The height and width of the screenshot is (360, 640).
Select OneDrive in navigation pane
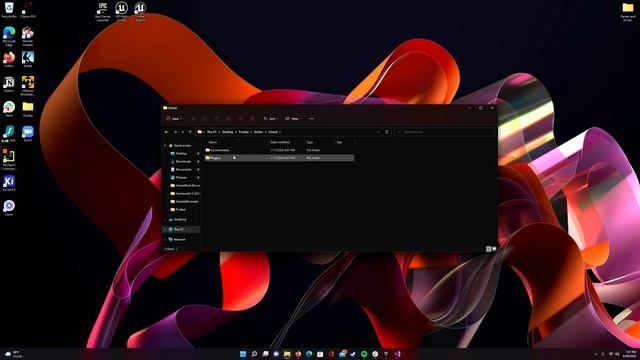pyautogui.click(x=180, y=220)
